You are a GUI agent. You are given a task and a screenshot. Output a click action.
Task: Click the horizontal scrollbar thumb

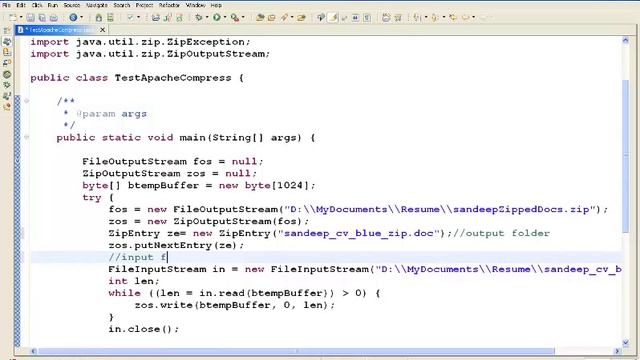click(x=296, y=351)
